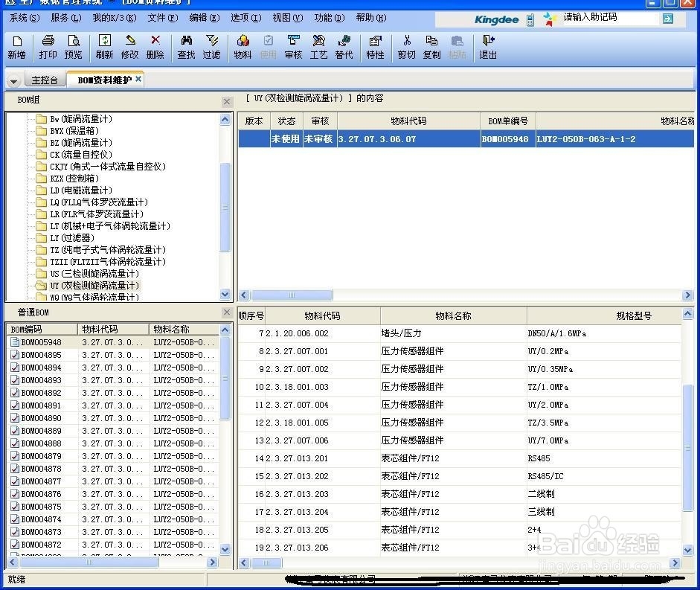This screenshot has width=700, height=590.
Task: Toggle checkbox for BOM004879 row
Action: (x=15, y=456)
